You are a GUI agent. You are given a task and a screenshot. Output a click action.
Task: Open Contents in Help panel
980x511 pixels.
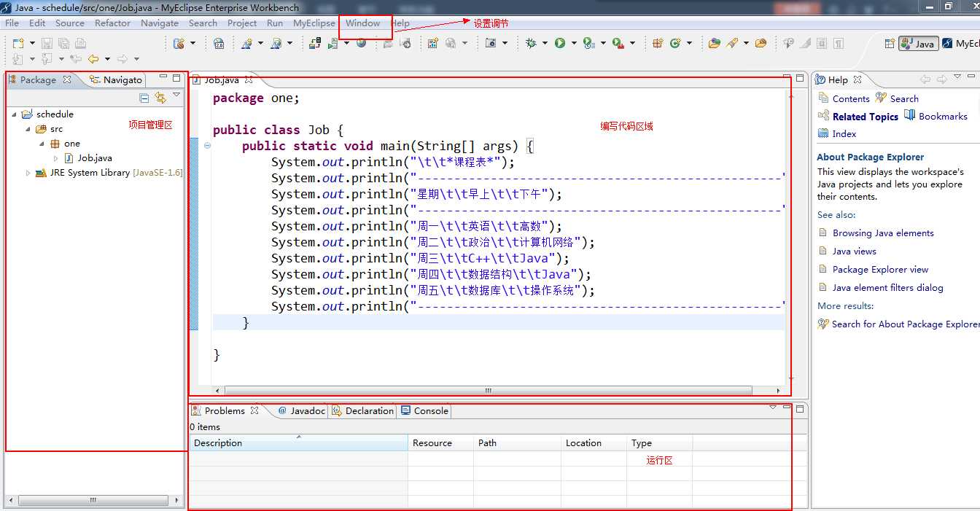(x=851, y=99)
